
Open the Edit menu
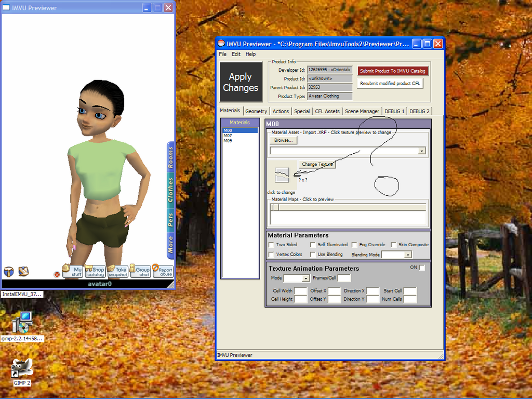(236, 54)
